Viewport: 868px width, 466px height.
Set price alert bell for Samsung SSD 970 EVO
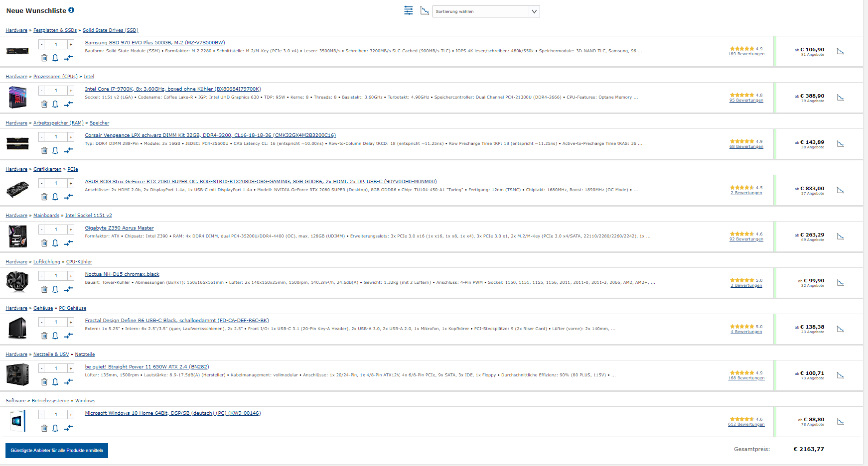pyautogui.click(x=55, y=58)
